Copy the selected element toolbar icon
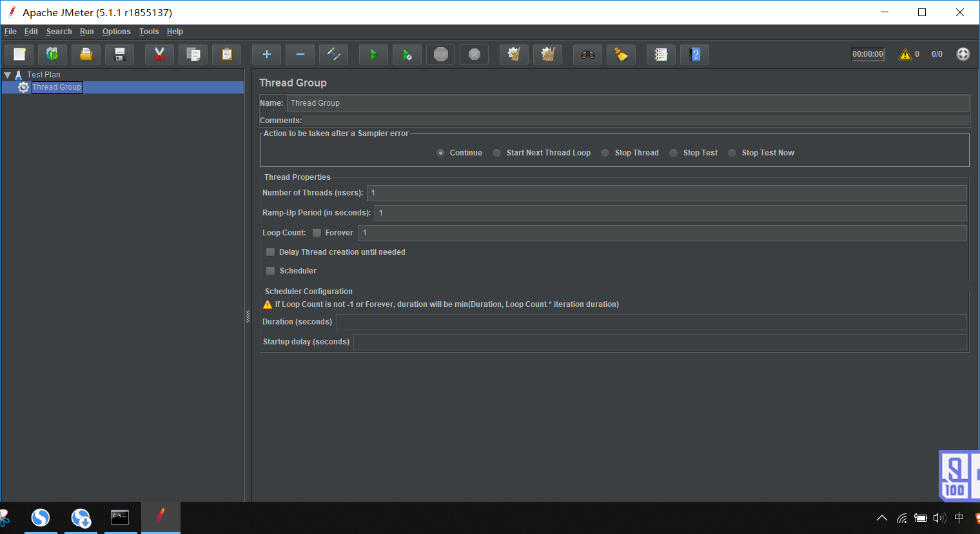The image size is (980, 534). point(193,54)
